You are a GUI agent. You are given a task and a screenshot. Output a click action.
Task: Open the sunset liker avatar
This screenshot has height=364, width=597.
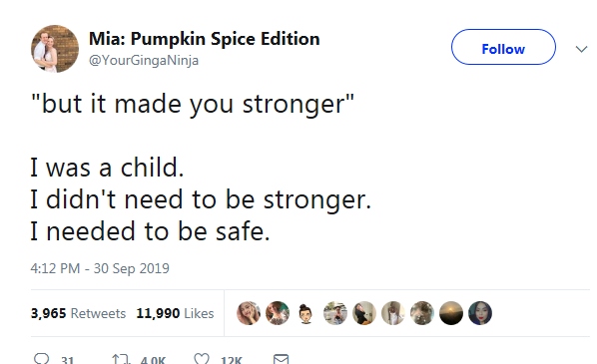pyautogui.click(x=451, y=313)
